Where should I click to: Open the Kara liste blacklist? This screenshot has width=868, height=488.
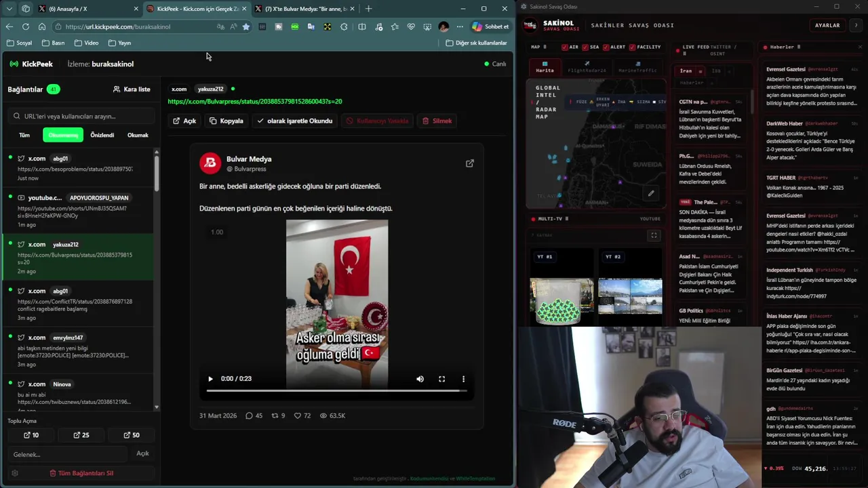click(132, 89)
